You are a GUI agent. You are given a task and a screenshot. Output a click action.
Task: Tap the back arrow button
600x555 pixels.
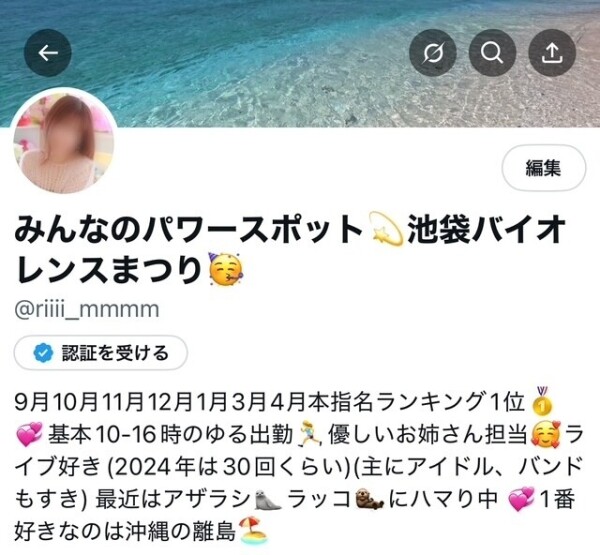[48, 53]
